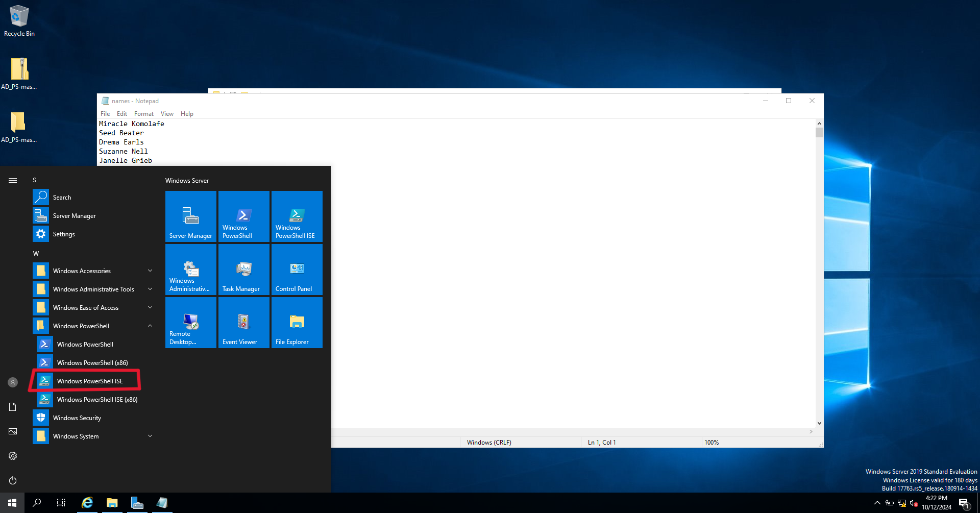Launch Internet Explorer from the taskbar
This screenshot has height=513, width=980.
[87, 503]
